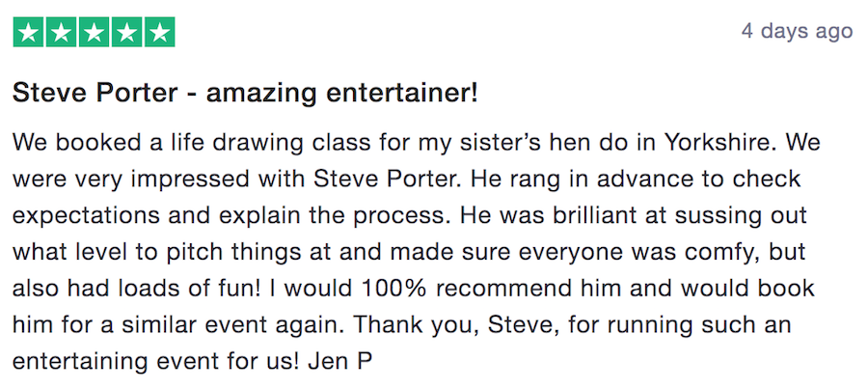
Task: Click the fifth (last) review star
Action: (x=159, y=32)
